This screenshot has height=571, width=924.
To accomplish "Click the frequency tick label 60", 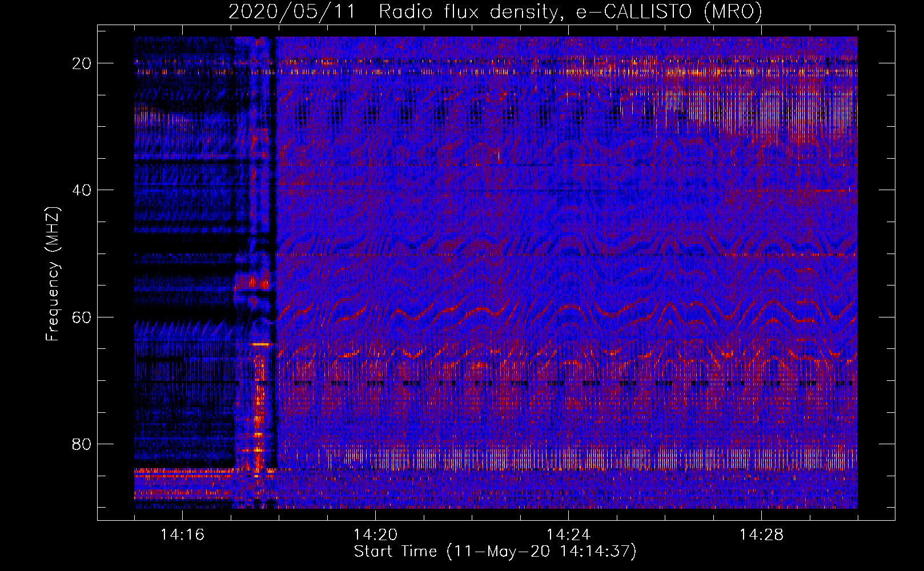I will point(82,317).
